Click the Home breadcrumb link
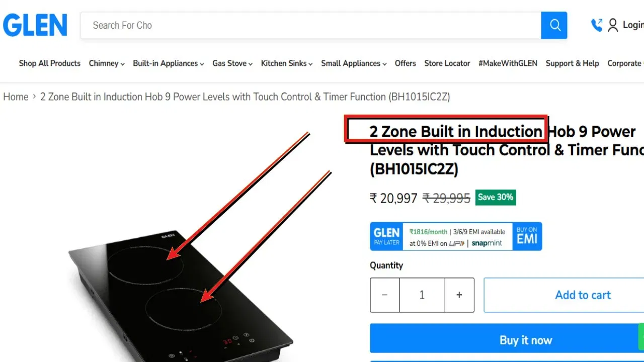644x362 pixels. pos(16,97)
